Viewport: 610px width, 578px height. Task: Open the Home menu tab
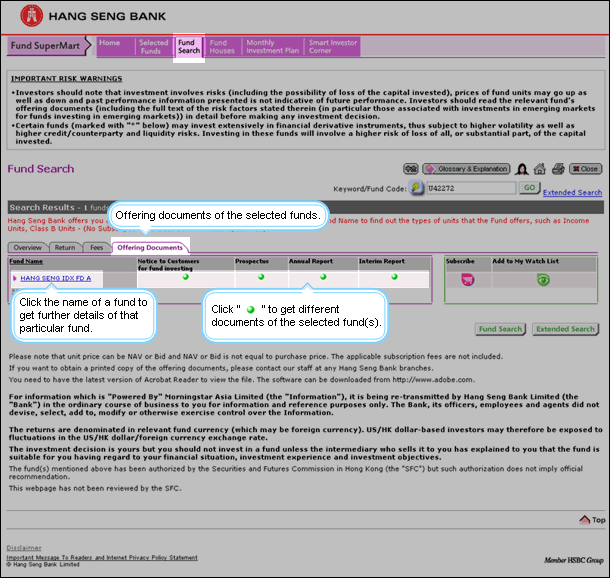click(110, 43)
